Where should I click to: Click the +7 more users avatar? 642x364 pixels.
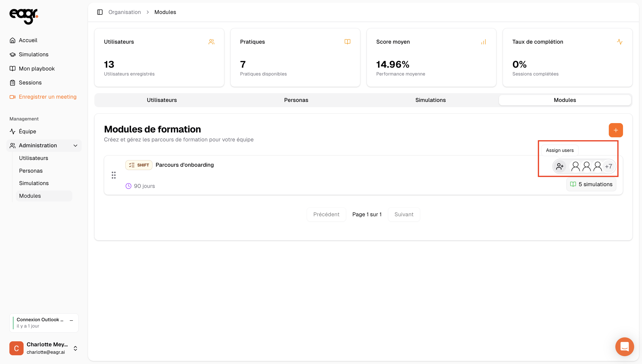pos(609,166)
